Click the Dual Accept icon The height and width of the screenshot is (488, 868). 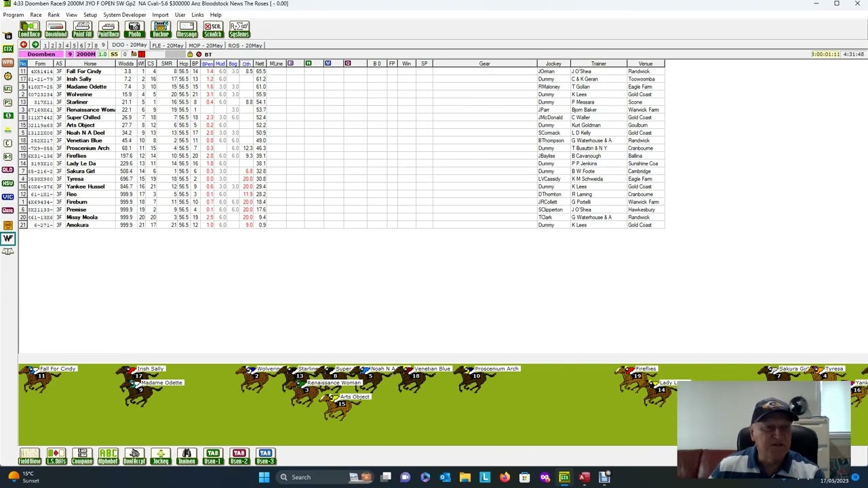pyautogui.click(x=134, y=456)
